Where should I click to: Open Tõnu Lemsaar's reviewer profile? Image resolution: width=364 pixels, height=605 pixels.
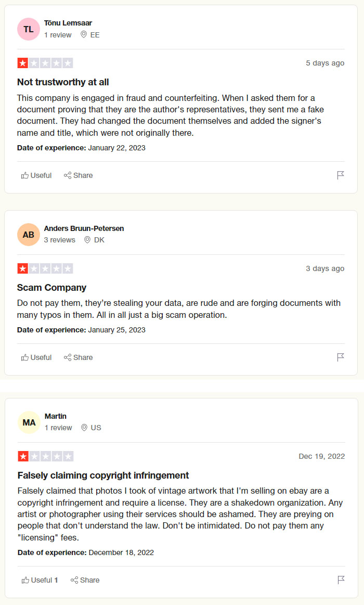(67, 23)
